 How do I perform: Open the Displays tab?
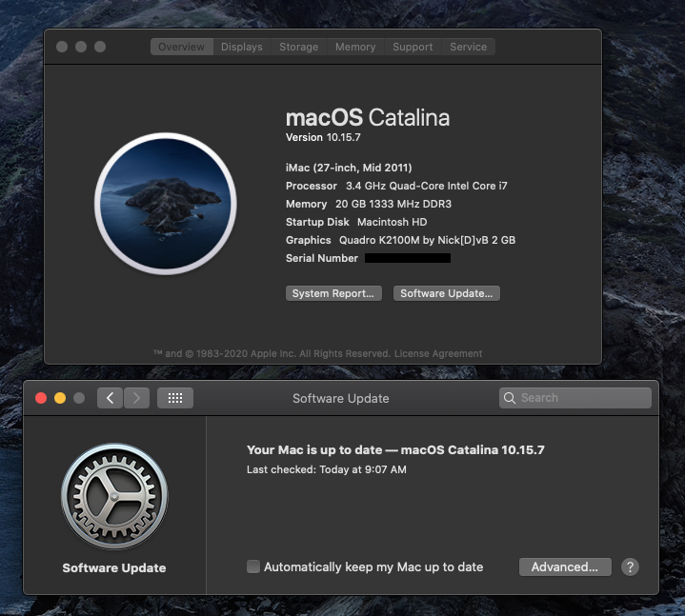pos(242,47)
